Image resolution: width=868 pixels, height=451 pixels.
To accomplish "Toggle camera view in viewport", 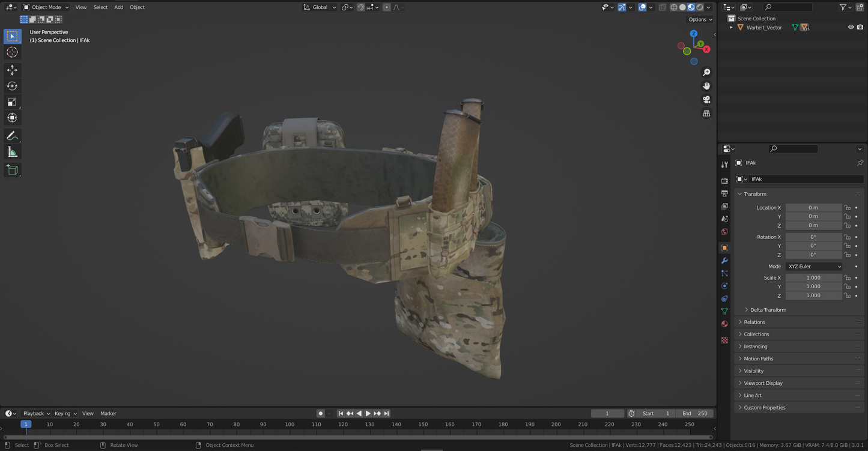I will 706,100.
